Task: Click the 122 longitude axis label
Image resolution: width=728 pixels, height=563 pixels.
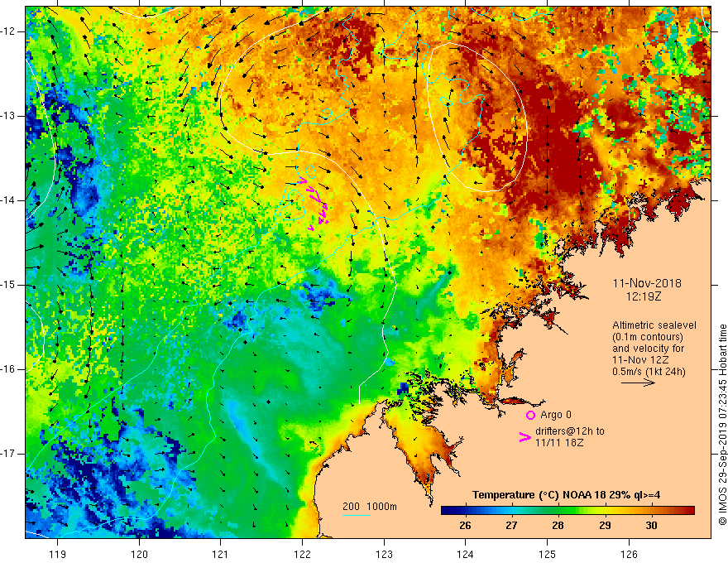Action: click(302, 554)
